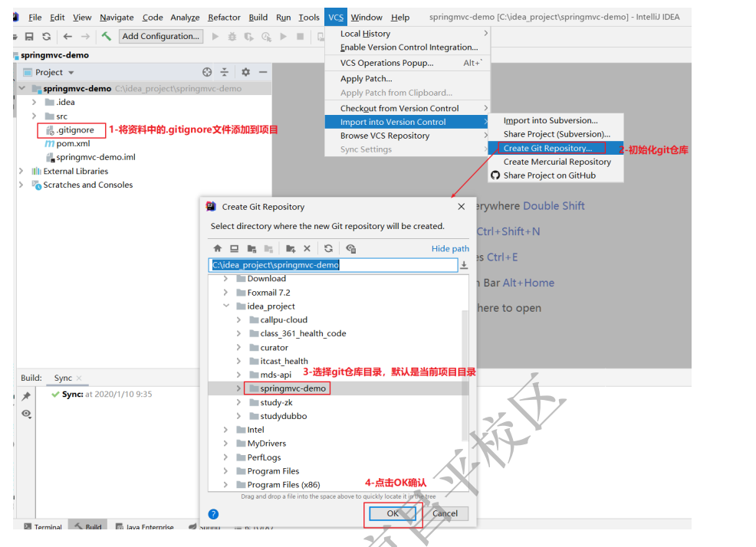Collapse the idea_project folder in dialog tree
The width and height of the screenshot is (756, 547).
click(x=225, y=306)
